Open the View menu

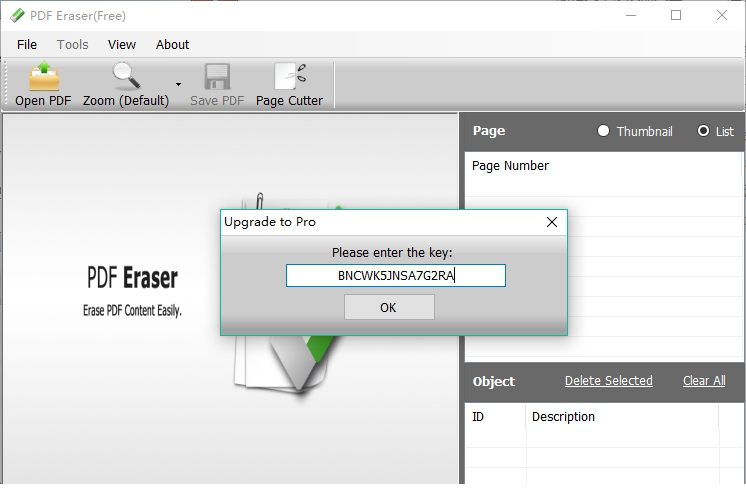pos(122,44)
